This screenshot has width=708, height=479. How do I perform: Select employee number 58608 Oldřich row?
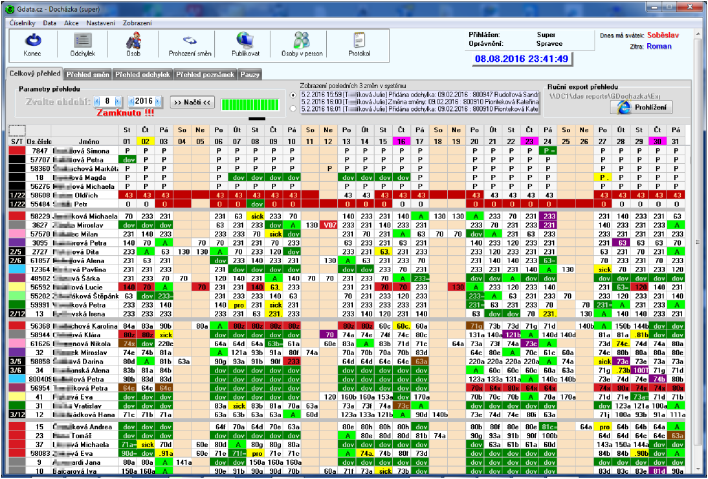[347, 195]
